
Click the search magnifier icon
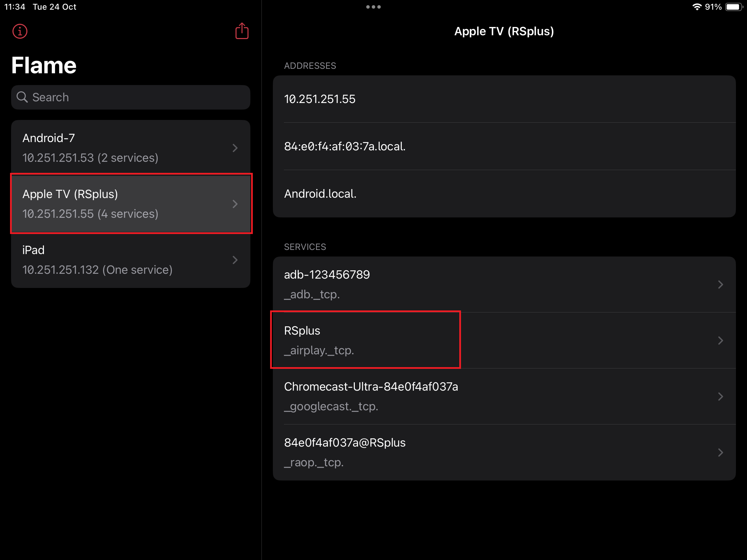pos(22,97)
